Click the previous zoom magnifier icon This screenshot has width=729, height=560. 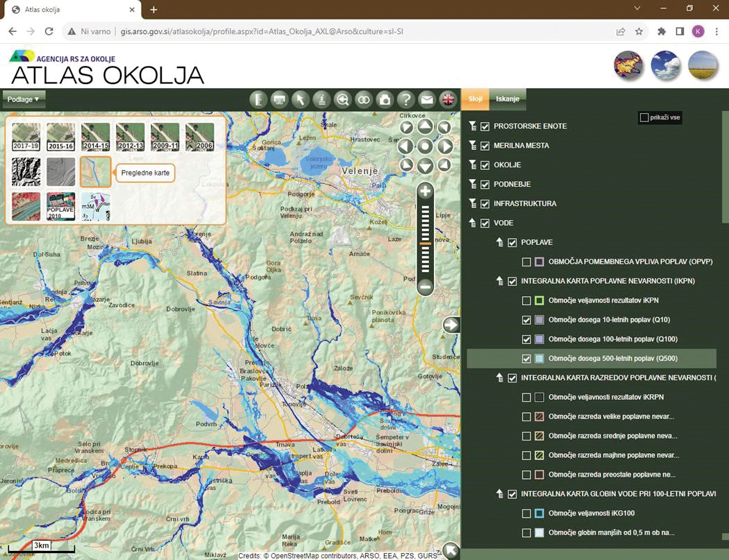click(342, 100)
